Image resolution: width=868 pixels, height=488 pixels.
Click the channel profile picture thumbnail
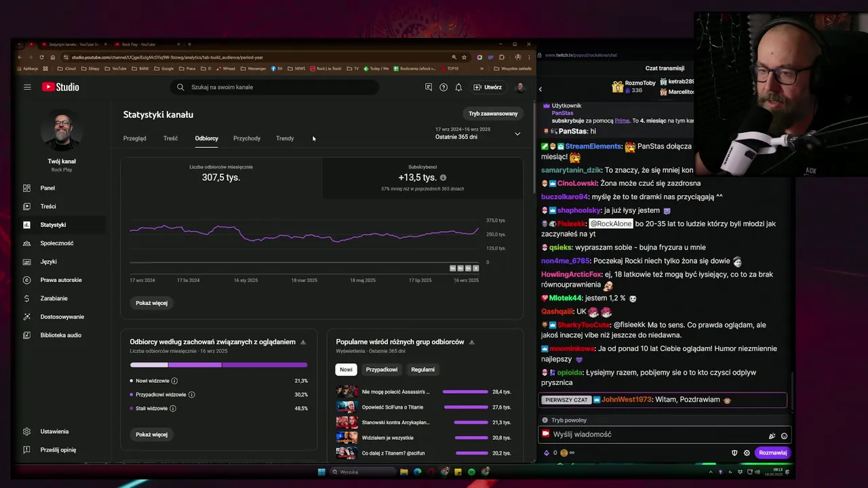(x=62, y=131)
